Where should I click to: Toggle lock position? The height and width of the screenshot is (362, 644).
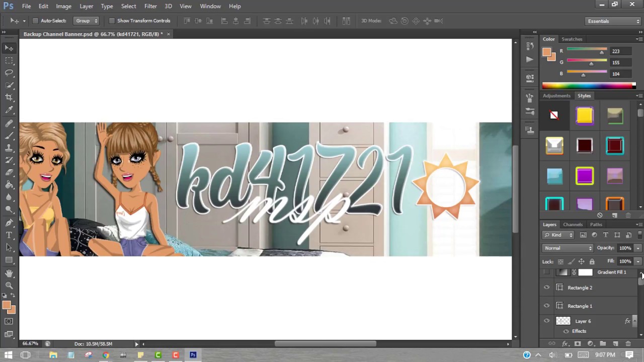click(581, 261)
